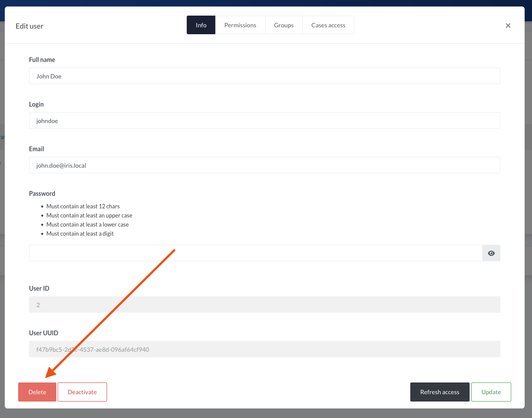The width and height of the screenshot is (532, 418).
Task: Click the highlighted Info tab label
Action: pyautogui.click(x=201, y=25)
